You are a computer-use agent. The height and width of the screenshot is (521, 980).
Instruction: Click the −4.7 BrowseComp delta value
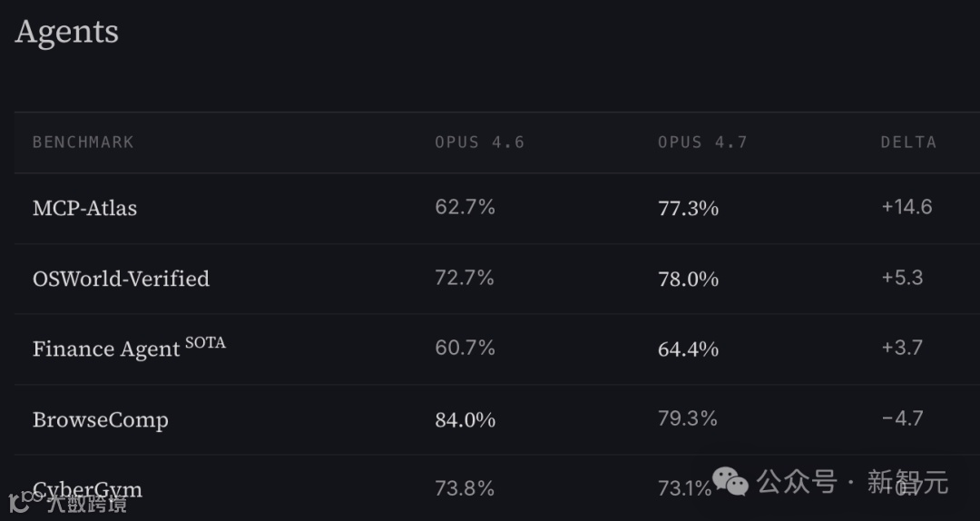(x=902, y=418)
